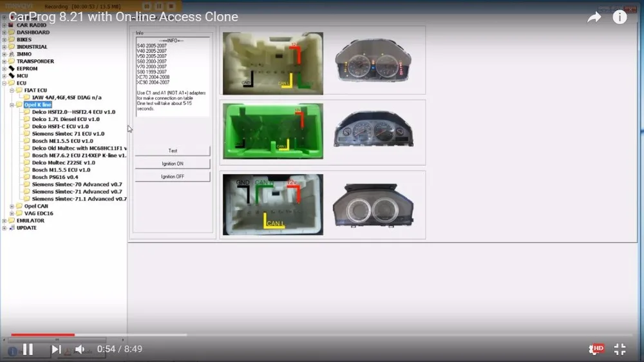The image size is (644, 362).
Task: Select the highlighted Opel K line folder
Action: pos(38,105)
